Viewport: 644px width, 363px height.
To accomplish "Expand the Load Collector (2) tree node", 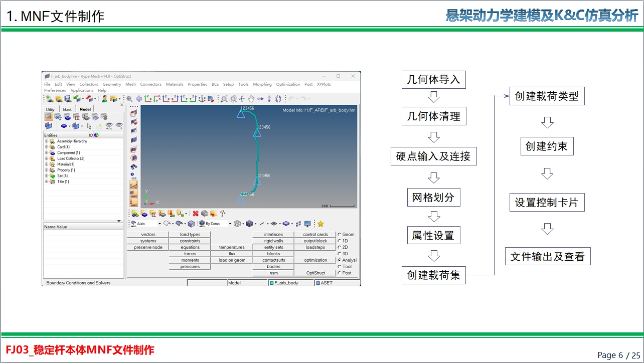I will point(47,158).
